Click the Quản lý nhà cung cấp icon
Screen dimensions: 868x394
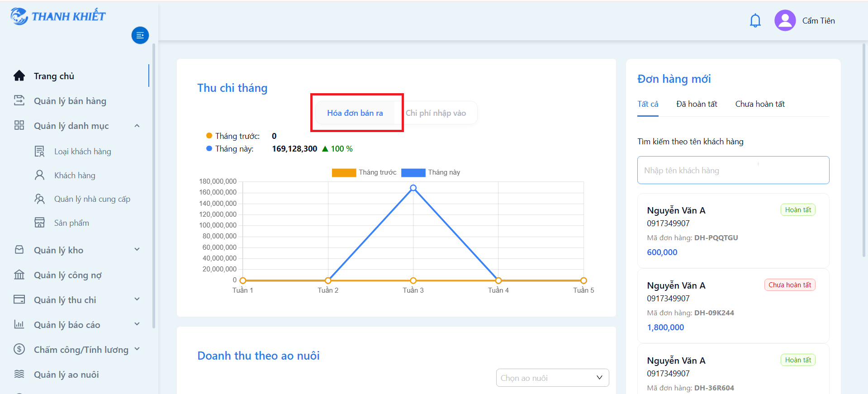[40, 199]
